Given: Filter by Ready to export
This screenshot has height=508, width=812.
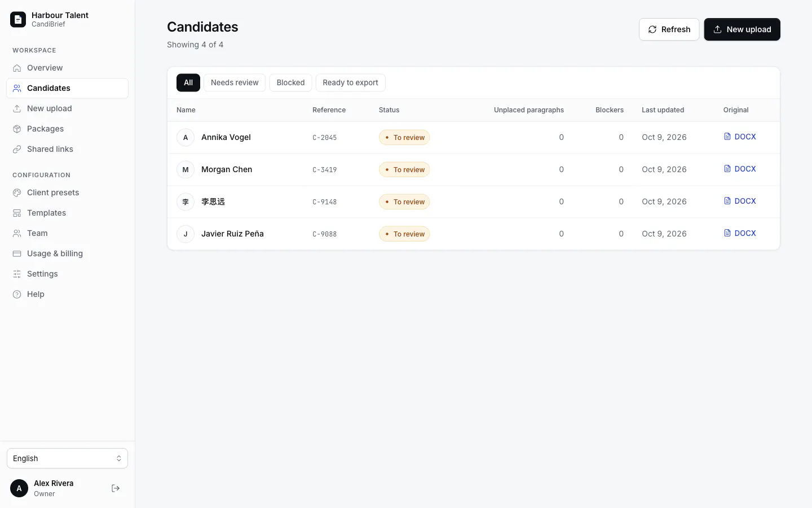Looking at the screenshot, I should coord(350,82).
